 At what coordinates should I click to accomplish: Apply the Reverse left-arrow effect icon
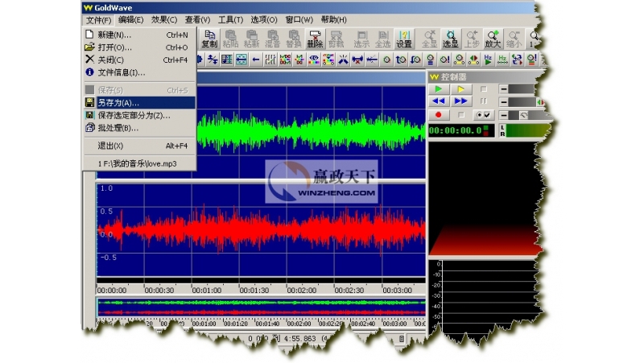point(256,60)
